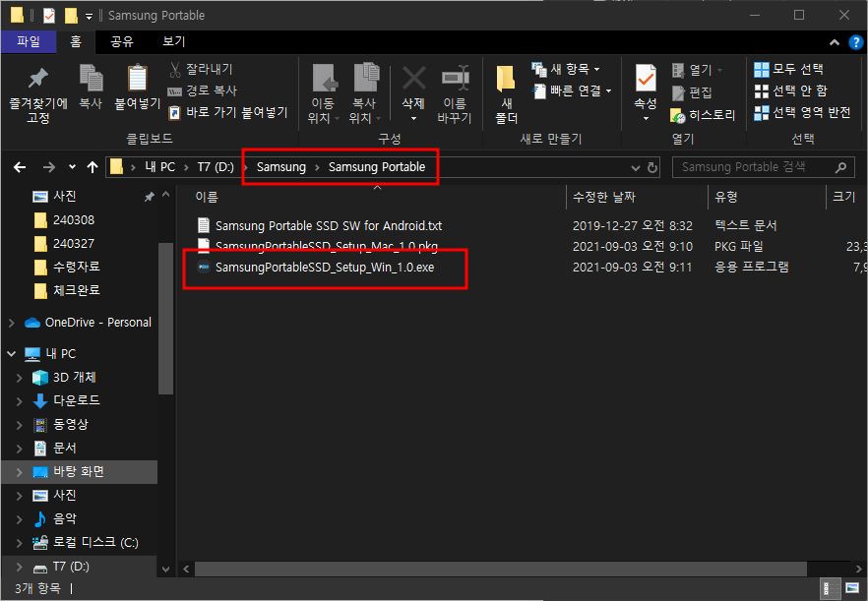Open pinned 사진 folder in Quick access

64,197
